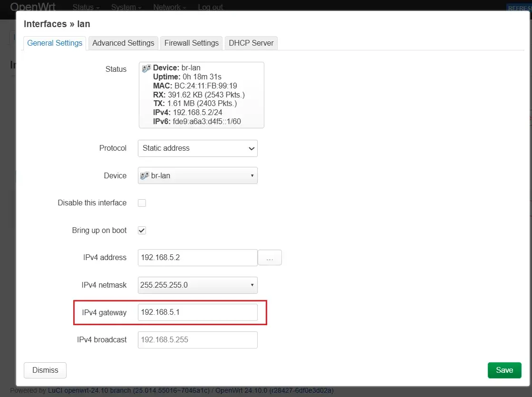This screenshot has width=532, height=397.
Task: Expand the Device br-lan dropdown
Action: (x=197, y=175)
